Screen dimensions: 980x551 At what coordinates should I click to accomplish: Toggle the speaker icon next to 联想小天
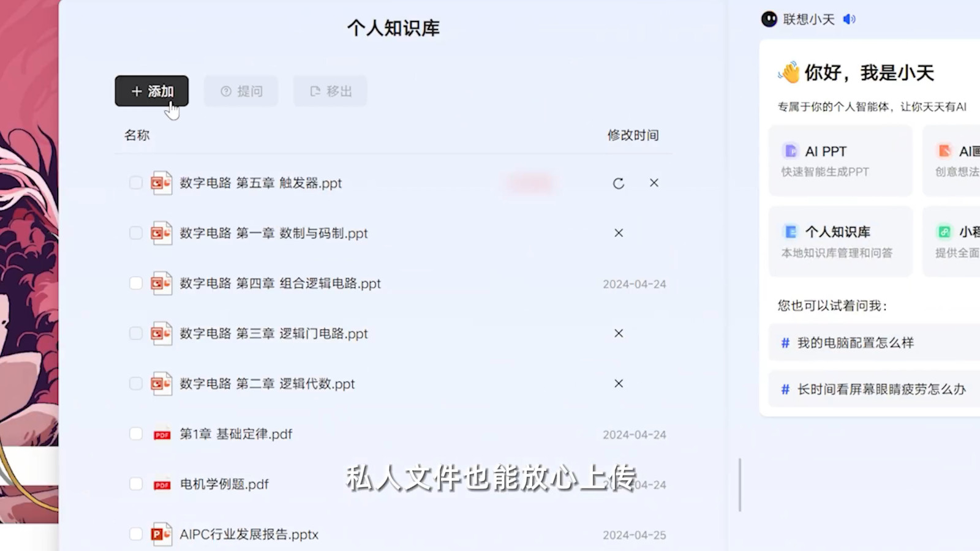tap(849, 20)
